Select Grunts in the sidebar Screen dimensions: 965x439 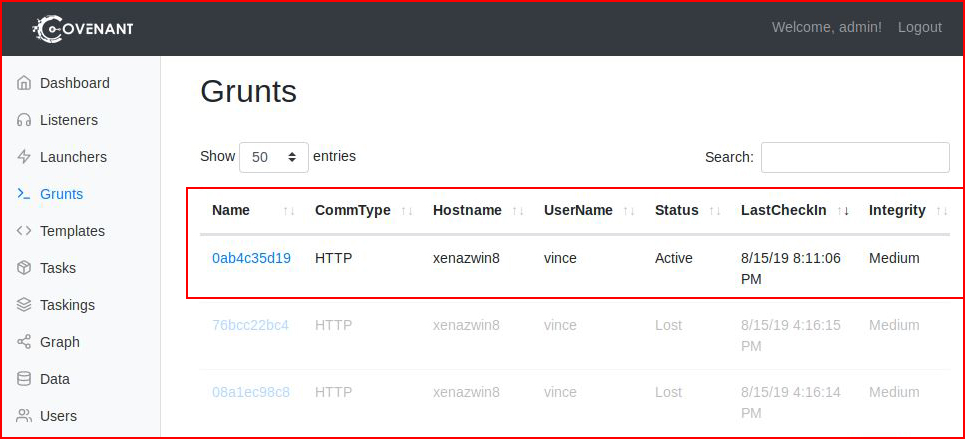[x=61, y=194]
